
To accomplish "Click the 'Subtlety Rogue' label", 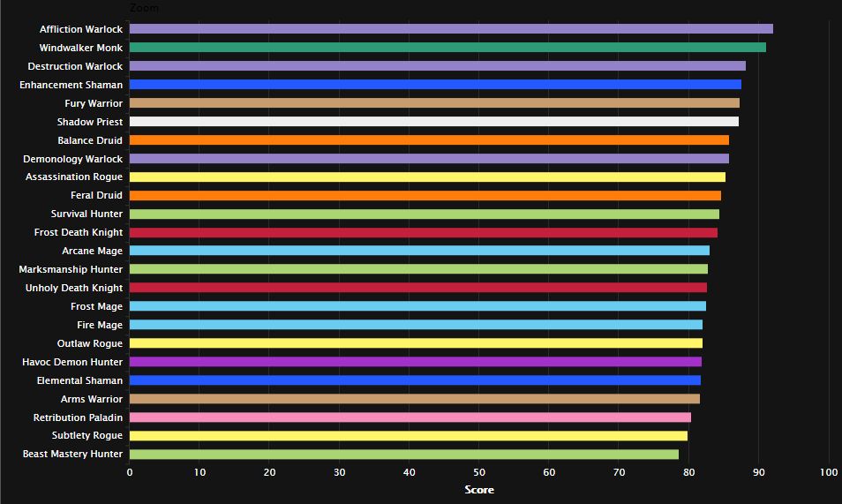I will pyautogui.click(x=87, y=435).
